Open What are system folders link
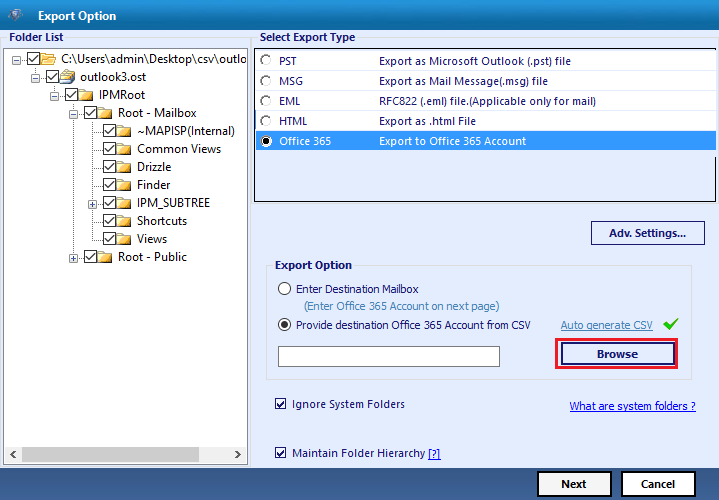 click(x=632, y=406)
